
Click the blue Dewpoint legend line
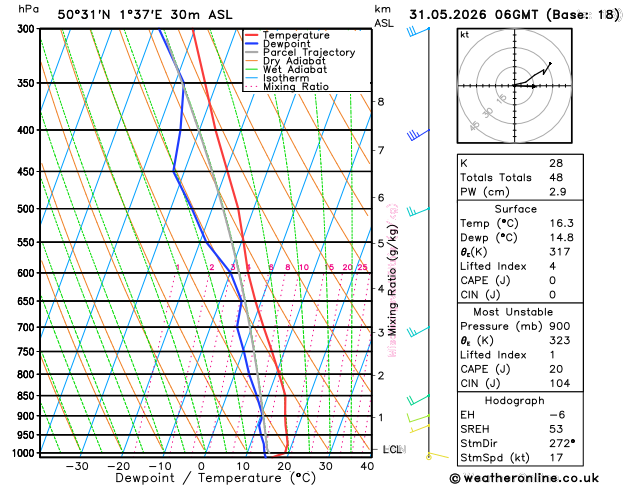252,44
